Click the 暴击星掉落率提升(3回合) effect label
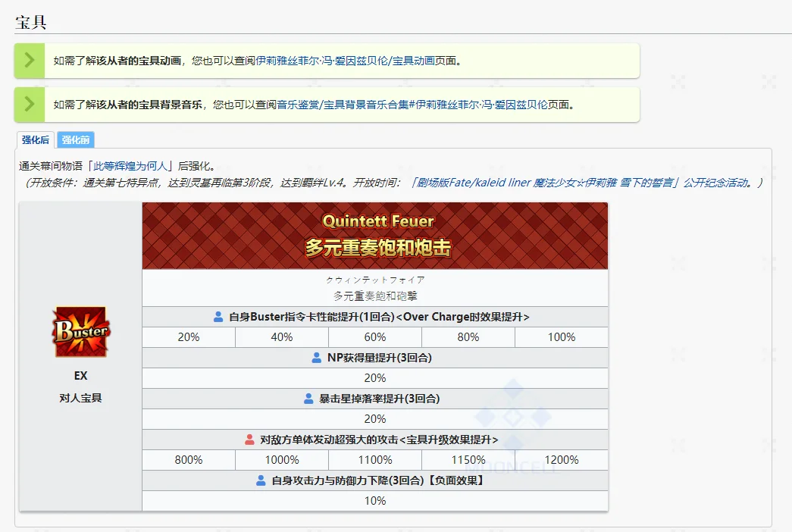Image resolution: width=792 pixels, height=532 pixels. coord(380,399)
